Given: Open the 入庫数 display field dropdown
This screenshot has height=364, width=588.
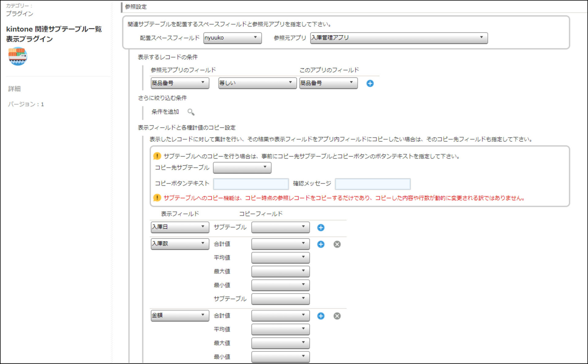Looking at the screenshot, I should [180, 244].
